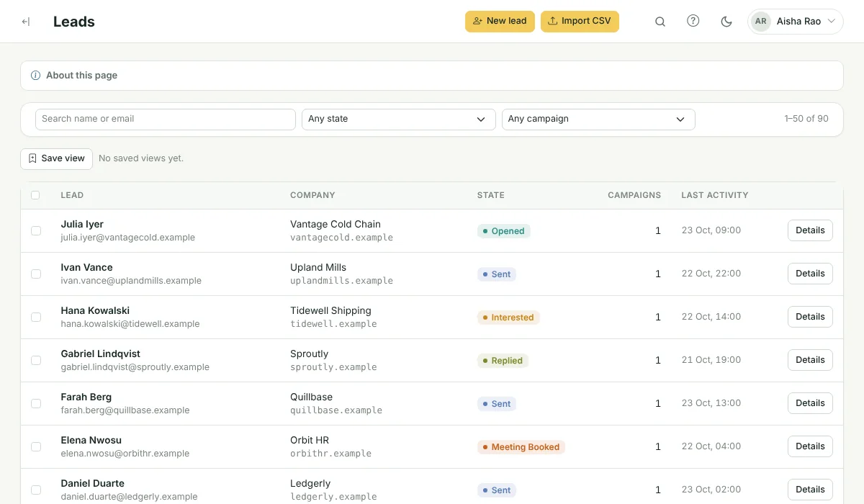Click the Opened state badge for Julia Iyer
The width and height of the screenshot is (864, 504).
click(504, 231)
